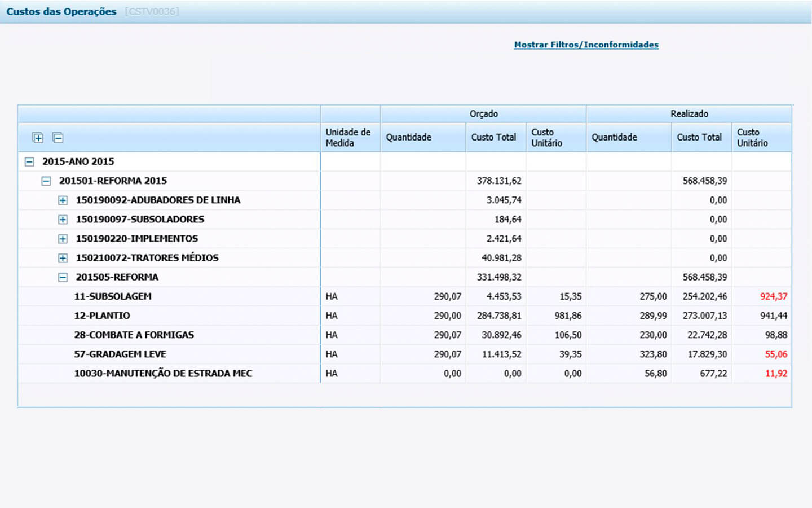Select the 57-GRADAGEM LEVE row
This screenshot has height=508, width=812.
(120, 354)
